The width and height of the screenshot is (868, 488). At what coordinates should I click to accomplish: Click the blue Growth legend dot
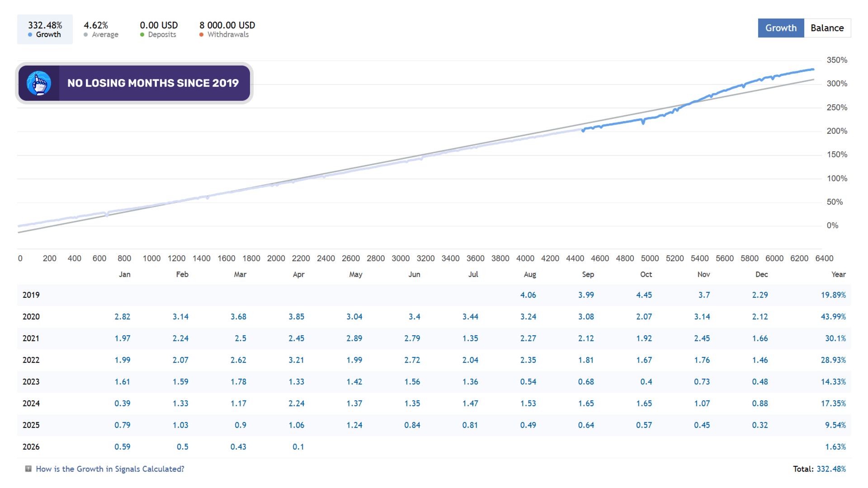coord(30,35)
